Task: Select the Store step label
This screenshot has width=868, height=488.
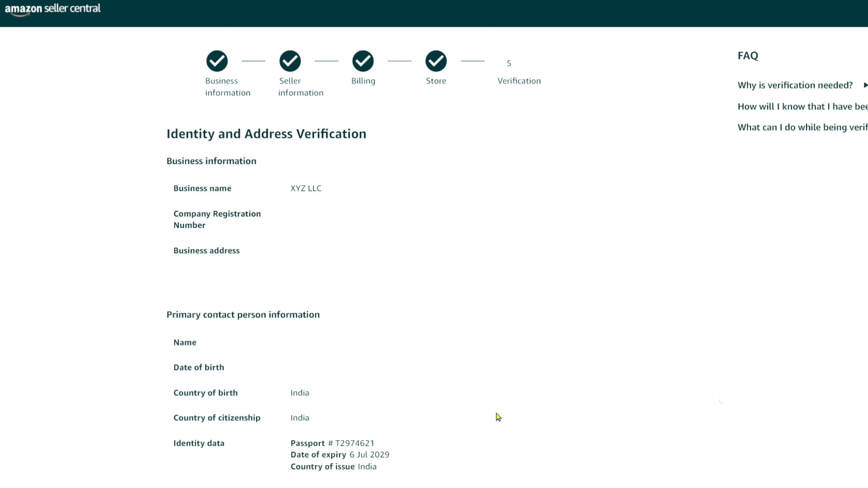Action: (436, 81)
